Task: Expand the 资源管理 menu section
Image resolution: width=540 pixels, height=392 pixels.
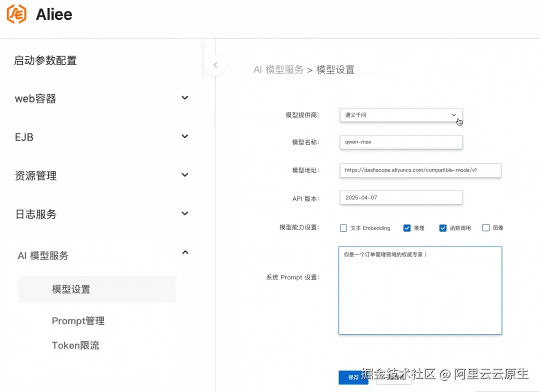Action: pos(184,175)
